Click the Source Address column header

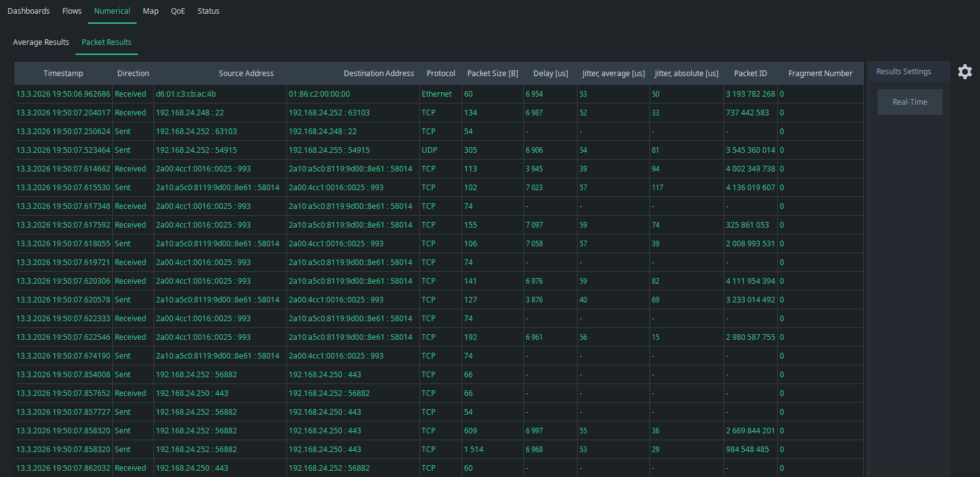(x=246, y=74)
